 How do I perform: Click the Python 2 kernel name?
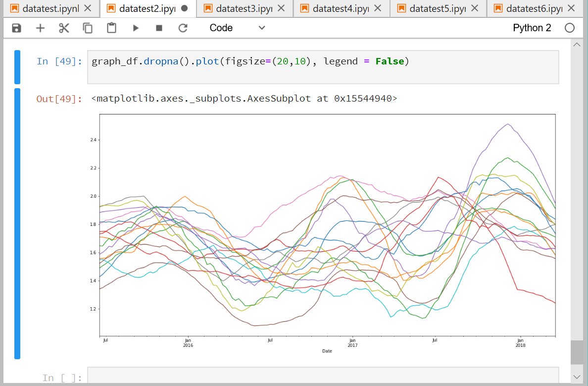tap(532, 28)
